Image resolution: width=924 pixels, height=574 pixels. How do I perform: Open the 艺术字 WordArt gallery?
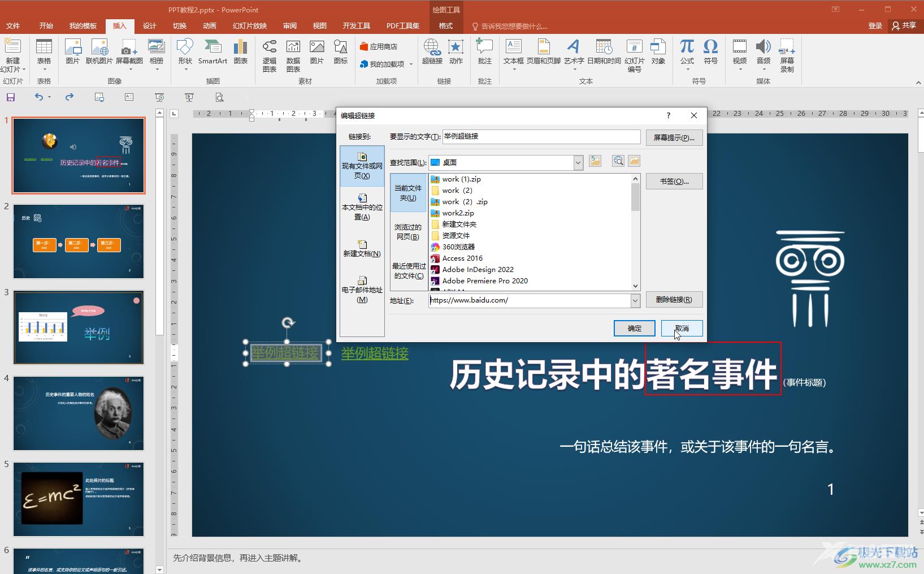click(574, 54)
